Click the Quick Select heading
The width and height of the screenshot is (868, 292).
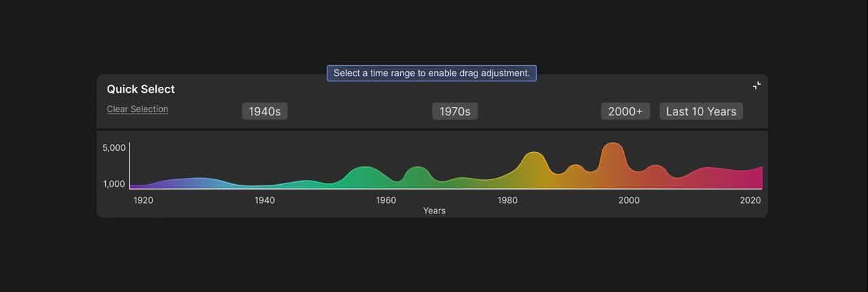[140, 89]
